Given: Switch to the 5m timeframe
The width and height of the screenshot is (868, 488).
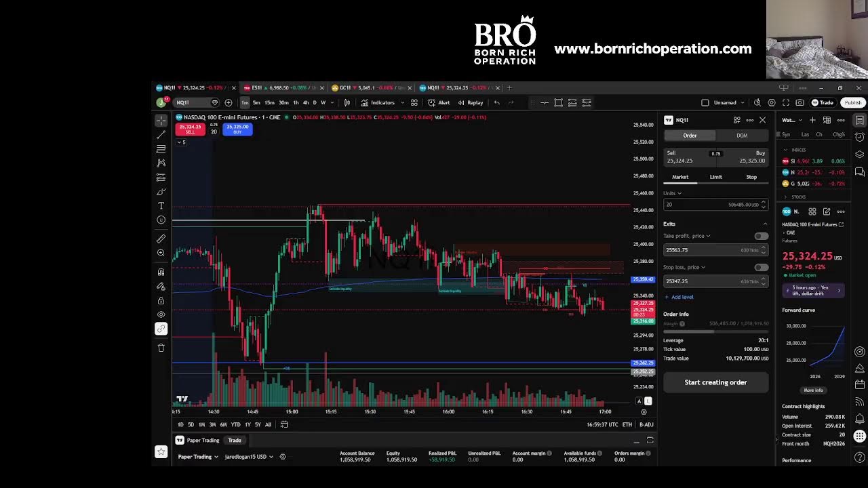Looking at the screenshot, I should coord(256,102).
